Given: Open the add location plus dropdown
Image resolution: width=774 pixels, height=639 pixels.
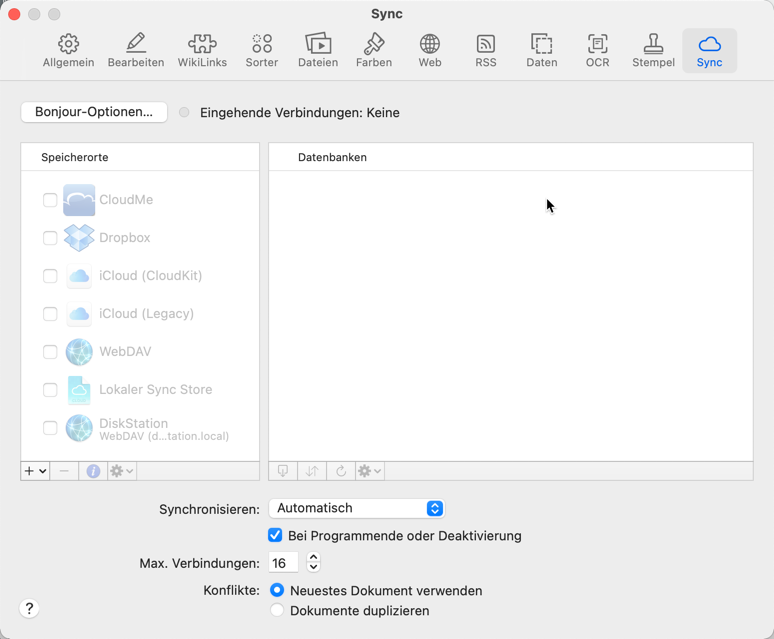Looking at the screenshot, I should pos(35,471).
